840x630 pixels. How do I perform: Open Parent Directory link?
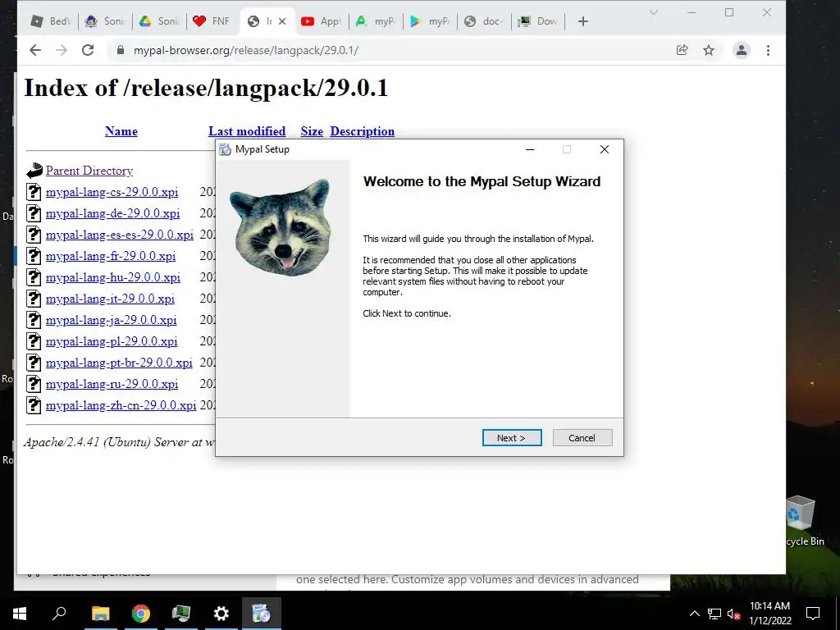[89, 171]
